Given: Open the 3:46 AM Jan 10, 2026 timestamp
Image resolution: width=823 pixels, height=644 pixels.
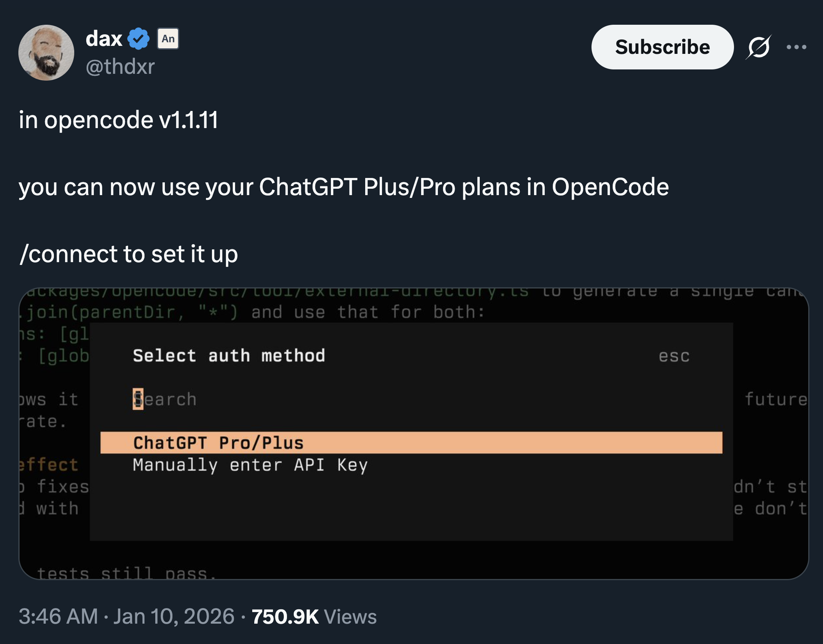Looking at the screenshot, I should click(126, 616).
